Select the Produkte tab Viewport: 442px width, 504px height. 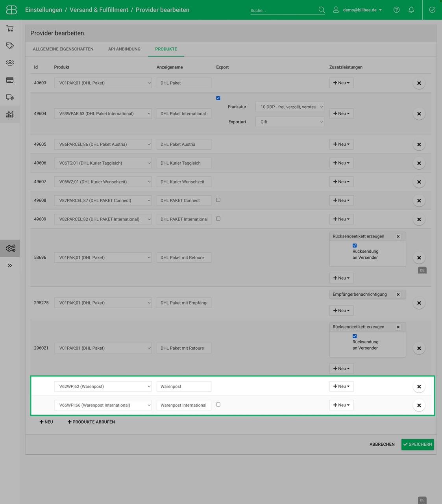pos(166,49)
